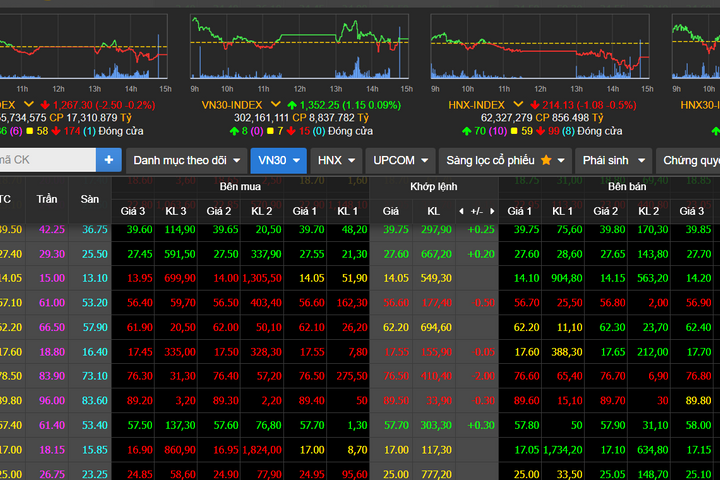Click the Bên mua header

click(x=240, y=187)
